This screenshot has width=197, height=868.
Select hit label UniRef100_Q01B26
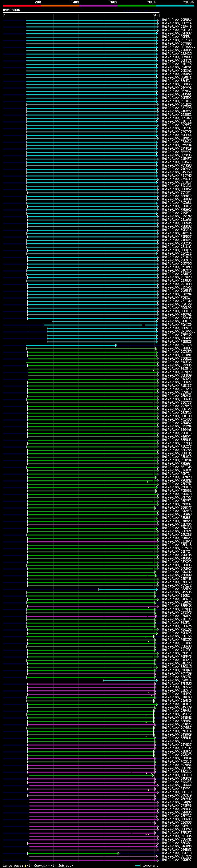[177, 104]
